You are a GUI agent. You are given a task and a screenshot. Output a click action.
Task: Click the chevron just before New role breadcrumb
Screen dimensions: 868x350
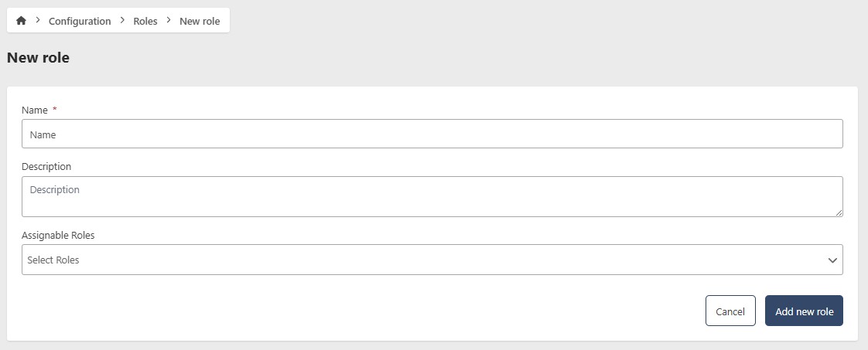coord(169,20)
